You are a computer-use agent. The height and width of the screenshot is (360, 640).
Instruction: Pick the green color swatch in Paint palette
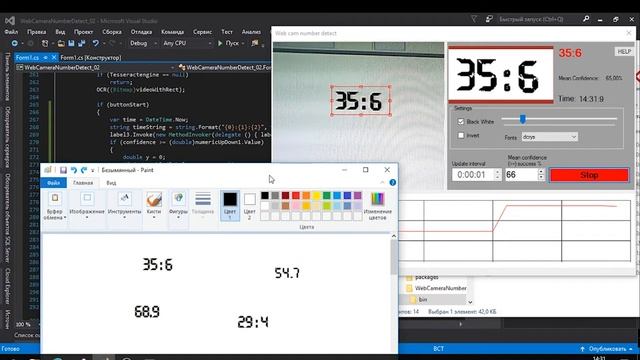point(327,196)
